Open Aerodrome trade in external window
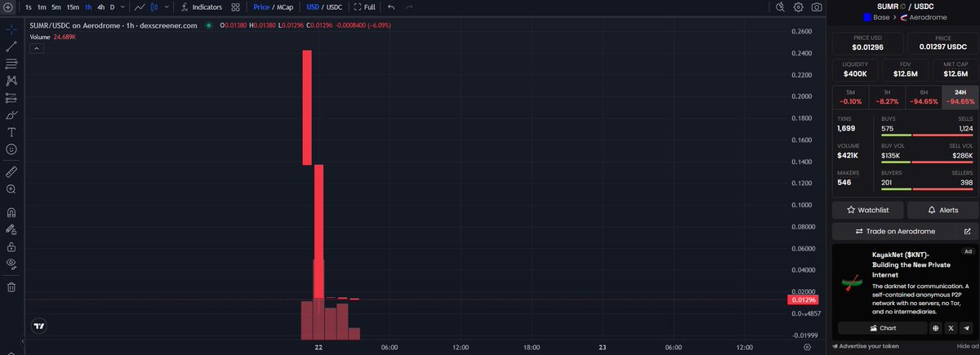980x355 pixels. tap(967, 232)
